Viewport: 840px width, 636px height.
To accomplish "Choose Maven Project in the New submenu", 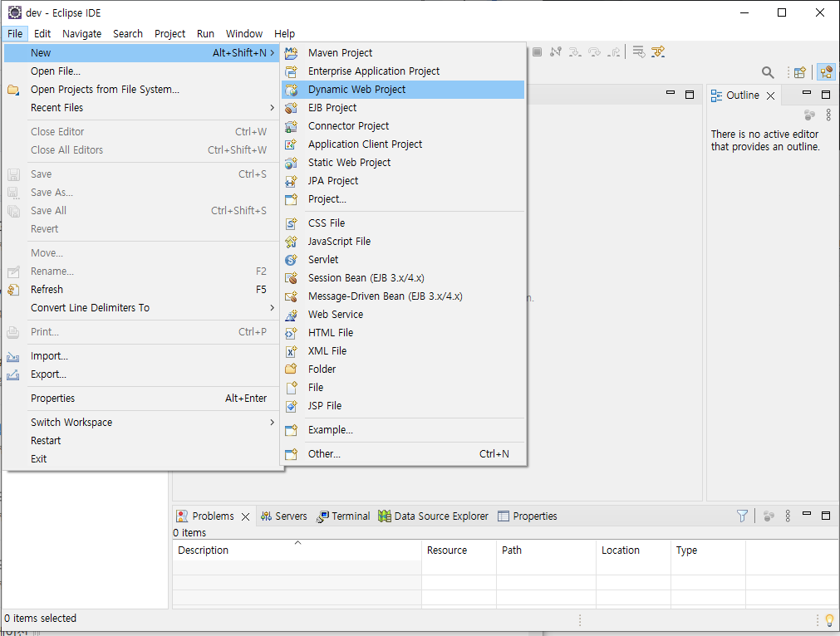I will (403, 53).
